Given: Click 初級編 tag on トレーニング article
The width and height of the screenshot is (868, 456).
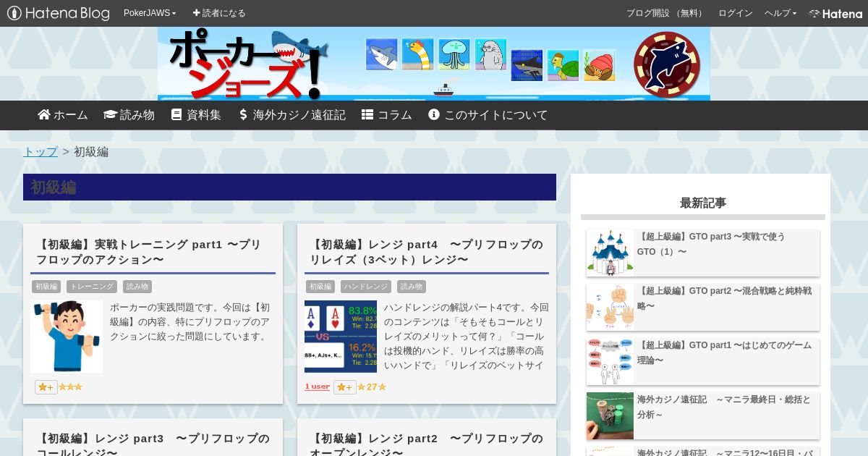Looking at the screenshot, I should pyautogui.click(x=46, y=287).
